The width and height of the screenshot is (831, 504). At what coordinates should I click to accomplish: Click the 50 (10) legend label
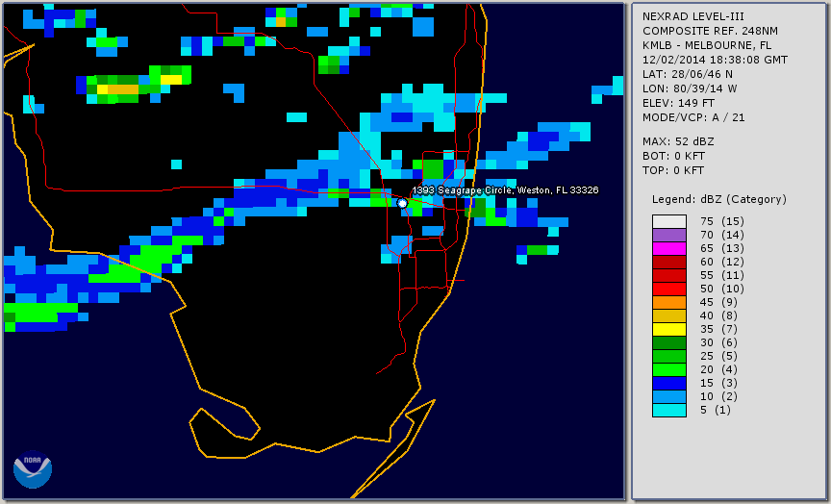pos(722,289)
